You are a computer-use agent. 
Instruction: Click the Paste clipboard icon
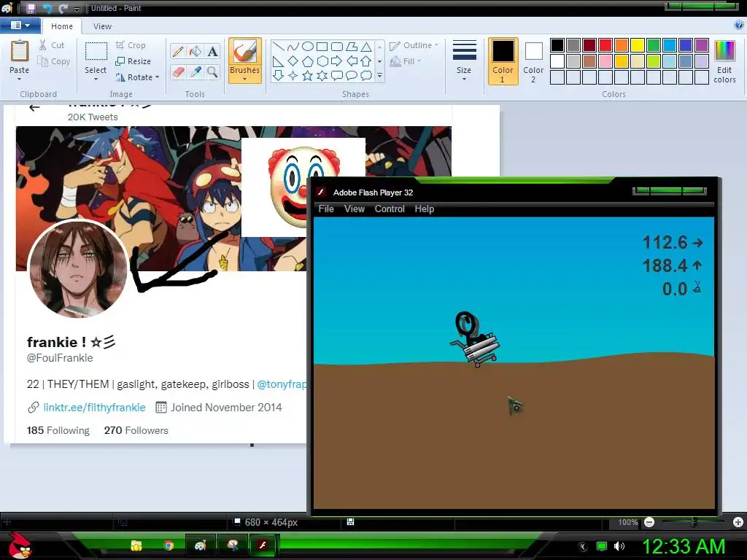20,51
